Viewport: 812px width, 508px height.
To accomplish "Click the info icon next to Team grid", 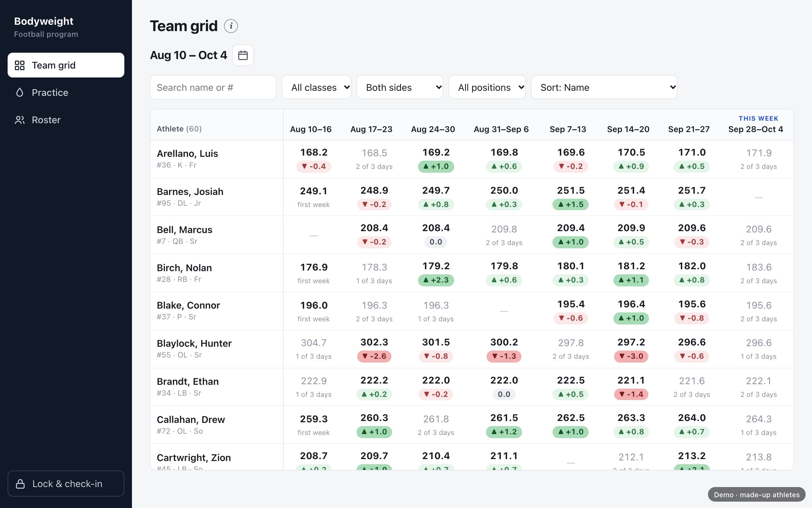I will [x=231, y=26].
